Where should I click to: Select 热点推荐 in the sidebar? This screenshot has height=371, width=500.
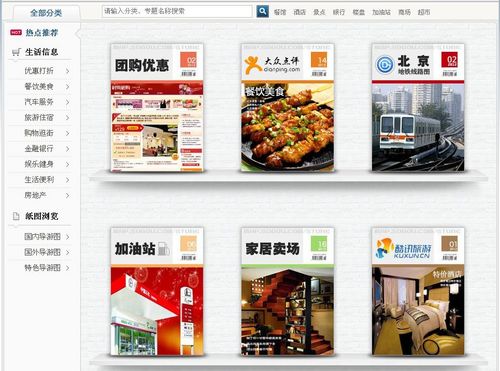(42, 32)
